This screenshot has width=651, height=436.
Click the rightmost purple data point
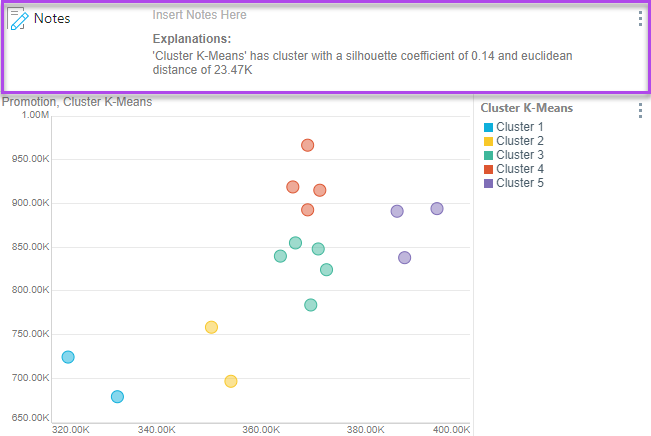437,208
